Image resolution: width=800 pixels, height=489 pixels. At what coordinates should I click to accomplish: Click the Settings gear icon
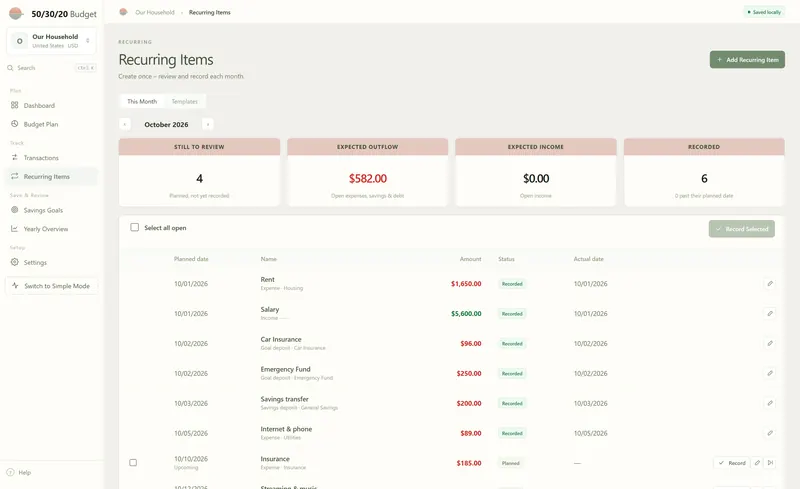pos(14,262)
